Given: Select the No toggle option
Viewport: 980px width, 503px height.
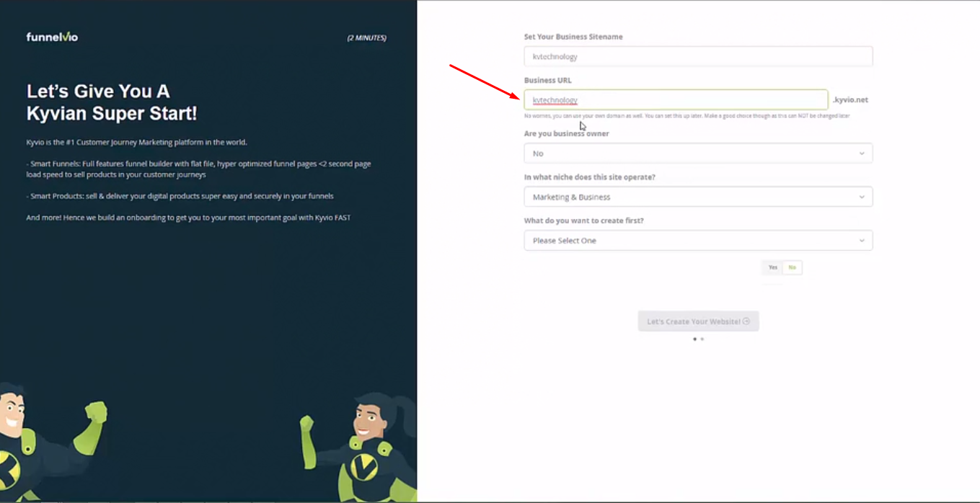Looking at the screenshot, I should (792, 267).
